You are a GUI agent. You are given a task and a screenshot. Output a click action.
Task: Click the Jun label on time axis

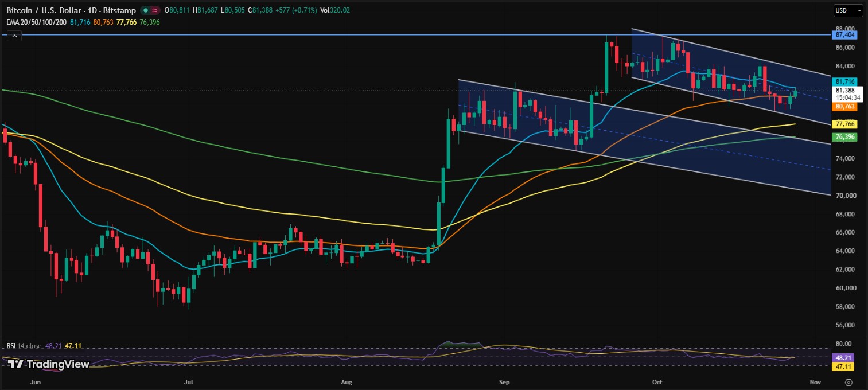tap(35, 382)
